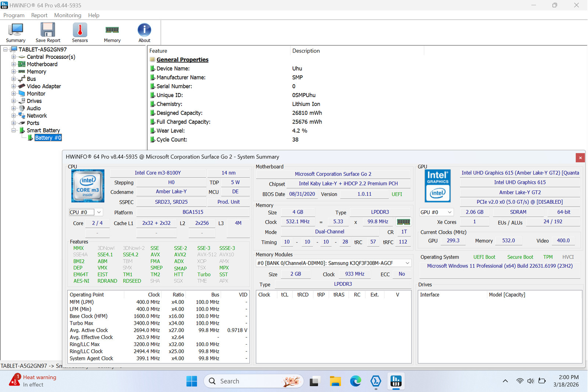Expand the Bus tree node
Image resolution: width=588 pixels, height=392 pixels.
(x=14, y=79)
